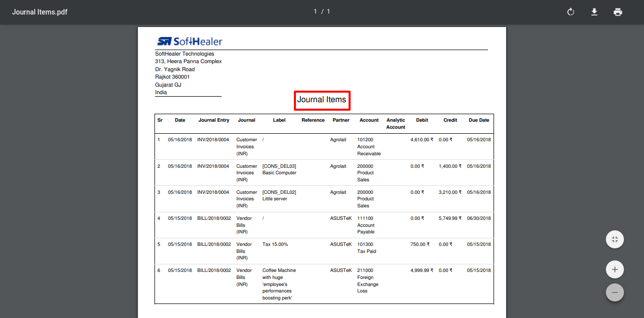Screen dimensions: 644x318
Task: Click the Gujarat GJ address line
Action: 169,85
